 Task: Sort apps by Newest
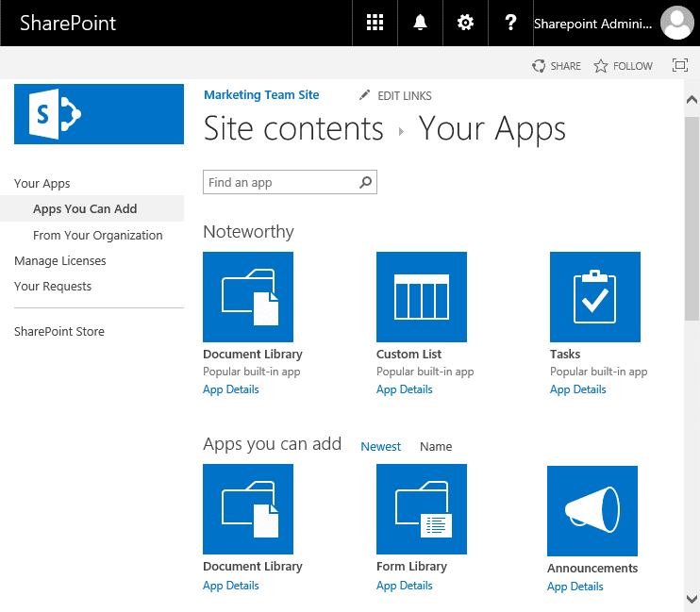point(381,446)
